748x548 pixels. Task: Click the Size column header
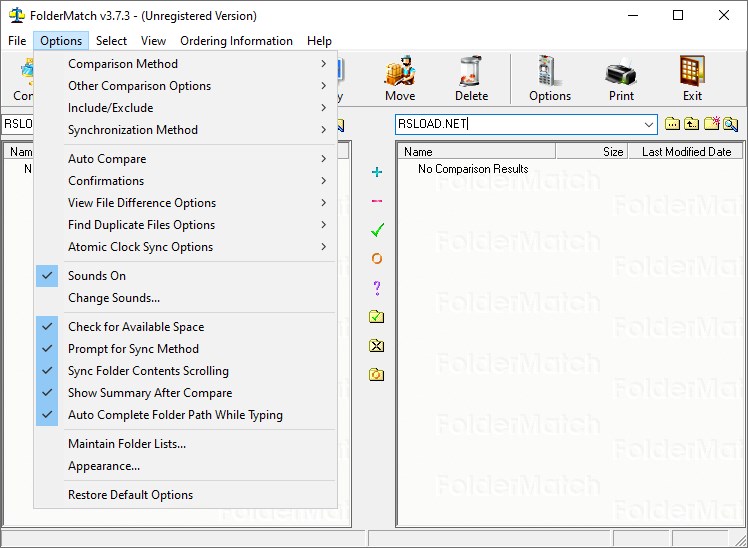tap(592, 152)
